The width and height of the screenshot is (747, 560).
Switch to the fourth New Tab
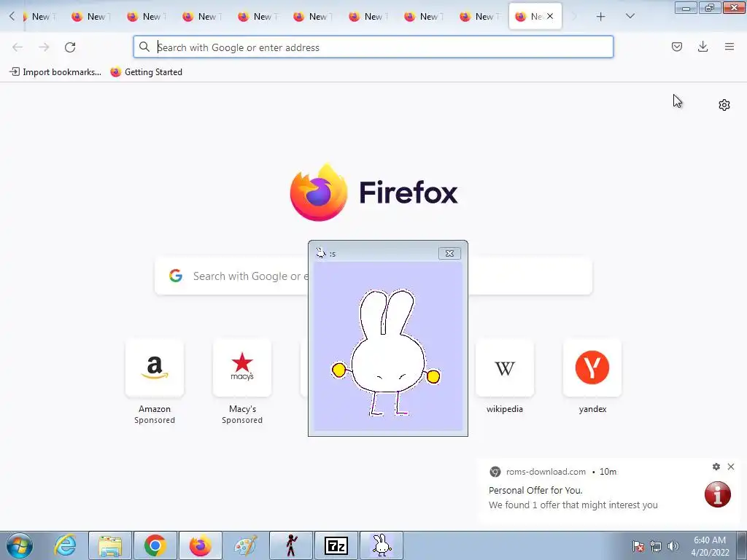pyautogui.click(x=201, y=17)
